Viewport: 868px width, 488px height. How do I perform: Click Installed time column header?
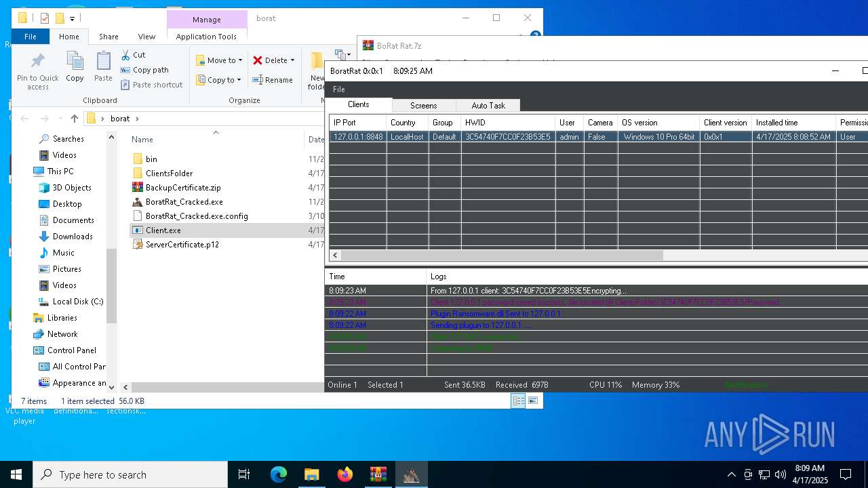(x=793, y=123)
